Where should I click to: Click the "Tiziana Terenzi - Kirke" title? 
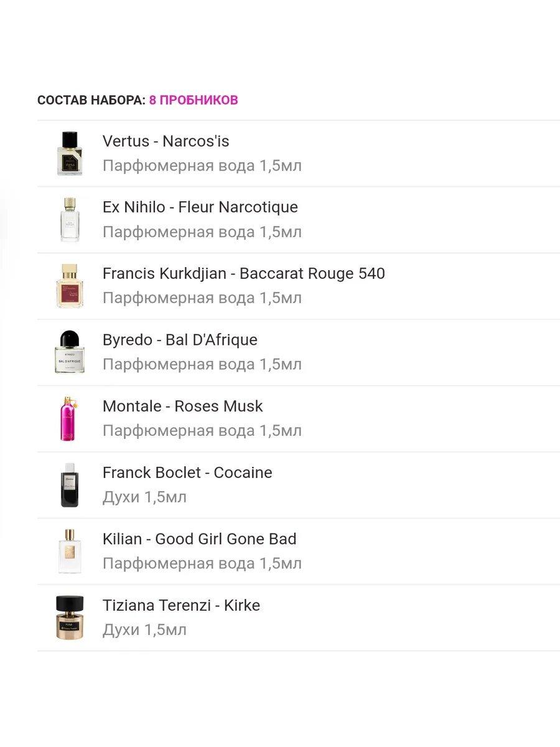click(181, 605)
